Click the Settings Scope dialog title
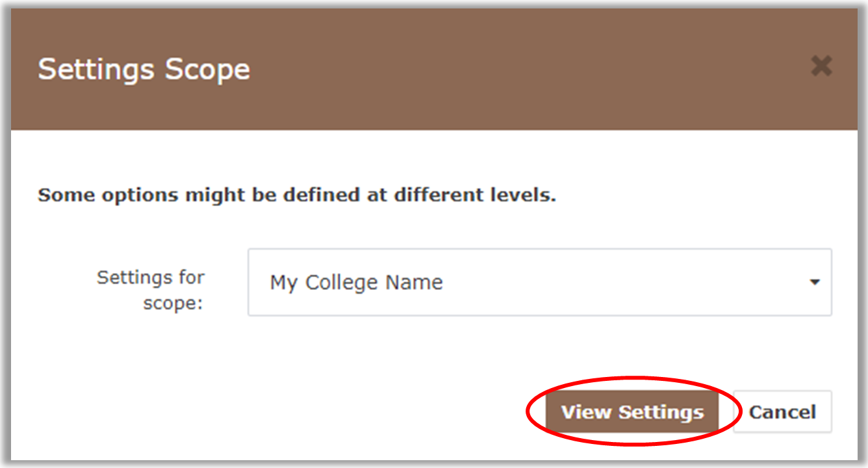 click(144, 69)
